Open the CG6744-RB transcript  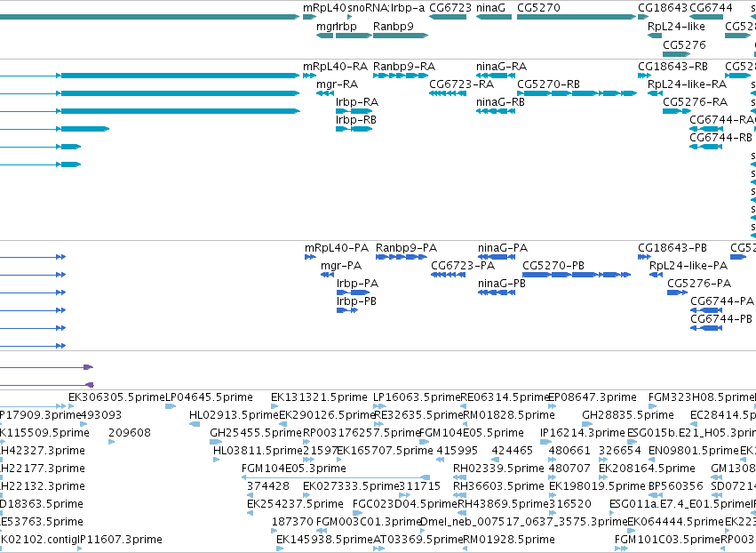[706, 147]
